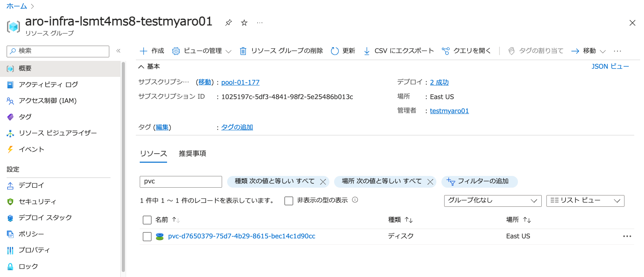Click the ビューの管理 gear icon
The width and height of the screenshot is (644, 277).
tap(176, 51)
